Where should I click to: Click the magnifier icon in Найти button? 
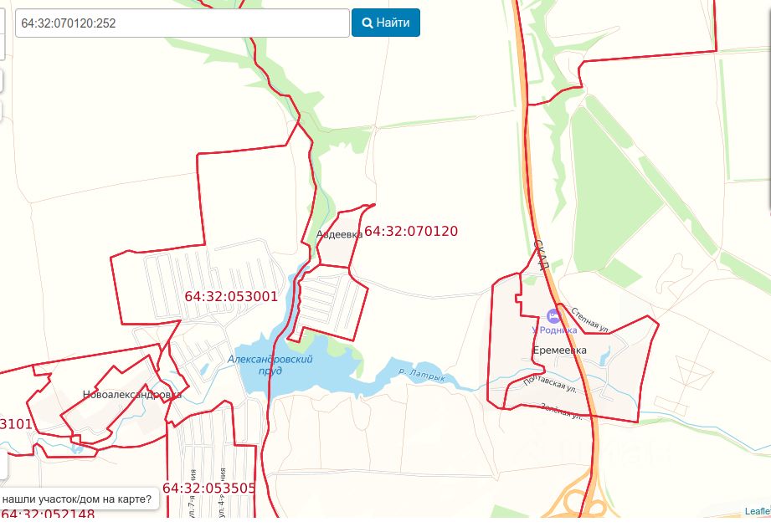[368, 23]
